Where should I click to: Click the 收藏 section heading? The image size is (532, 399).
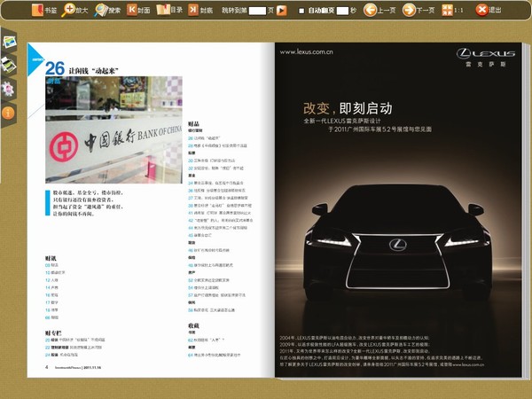[x=193, y=325]
